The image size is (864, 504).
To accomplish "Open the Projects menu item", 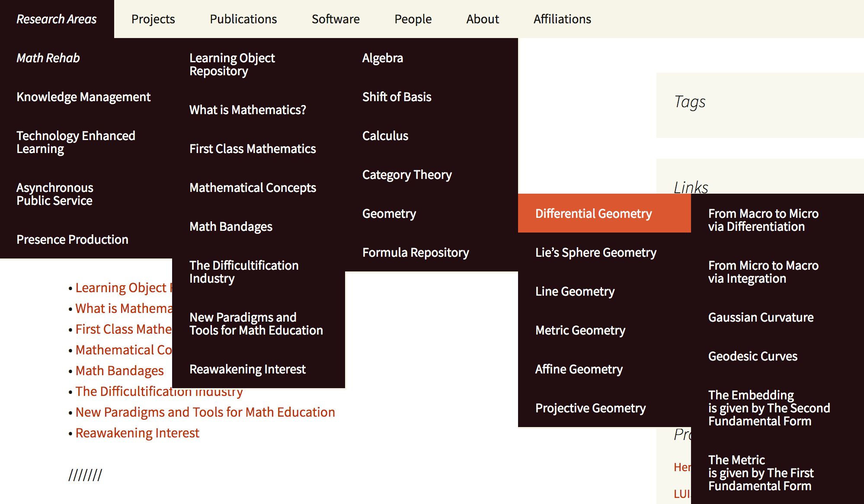I will point(153,19).
